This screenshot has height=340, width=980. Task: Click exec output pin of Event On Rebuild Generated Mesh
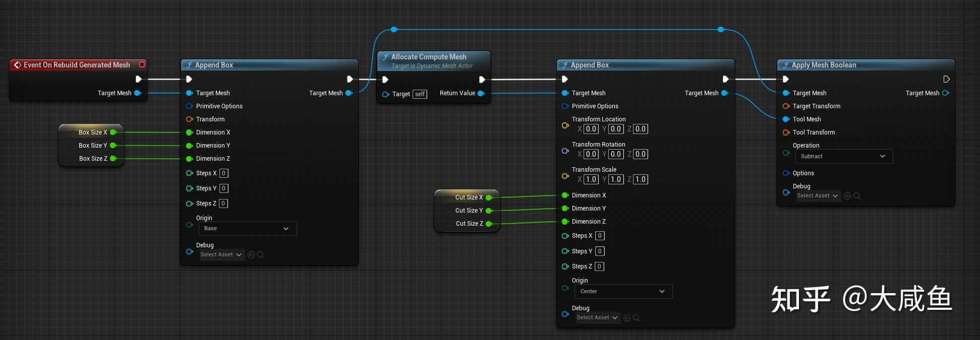pos(138,79)
